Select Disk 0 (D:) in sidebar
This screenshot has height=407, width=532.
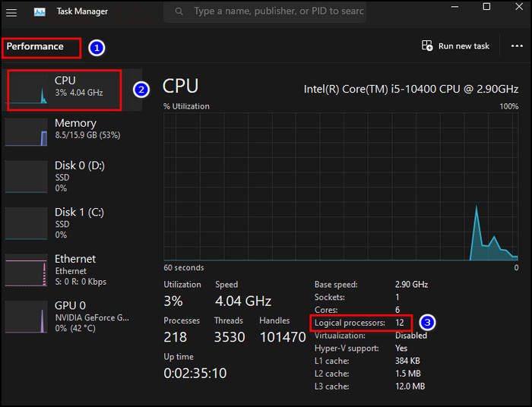(x=73, y=176)
